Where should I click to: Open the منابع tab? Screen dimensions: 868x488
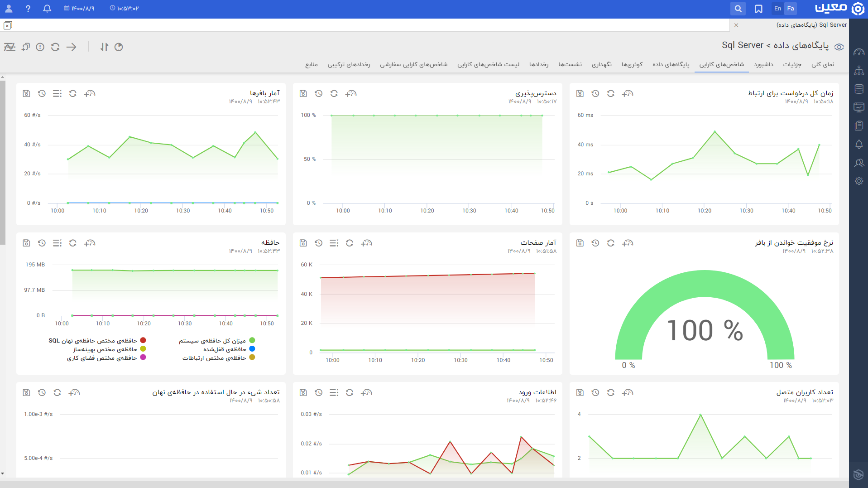311,64
